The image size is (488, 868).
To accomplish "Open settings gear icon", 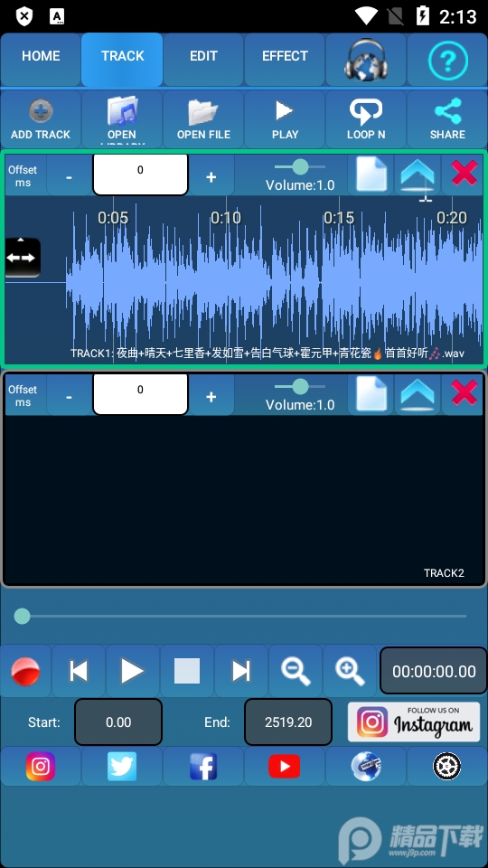I will point(447,766).
